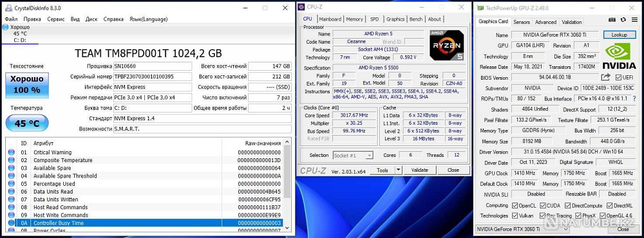The image size is (644, 238).
Task: Click the GPU-Z title bar app icon
Action: tap(480, 8)
